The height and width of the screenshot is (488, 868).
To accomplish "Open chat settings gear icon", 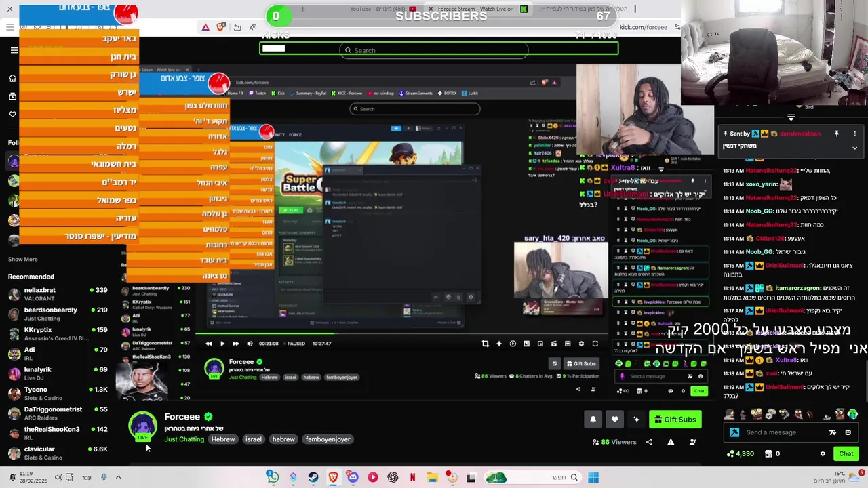I will coord(823,454).
